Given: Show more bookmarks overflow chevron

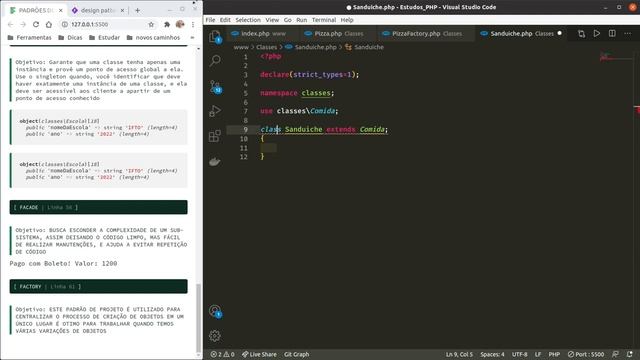Looking at the screenshot, I should 192,38.
